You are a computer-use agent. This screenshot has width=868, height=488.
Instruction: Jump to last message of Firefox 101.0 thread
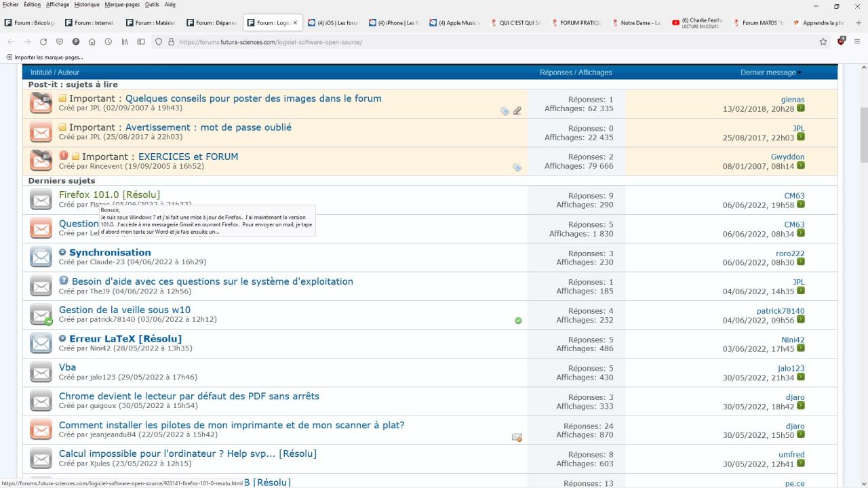(x=801, y=205)
